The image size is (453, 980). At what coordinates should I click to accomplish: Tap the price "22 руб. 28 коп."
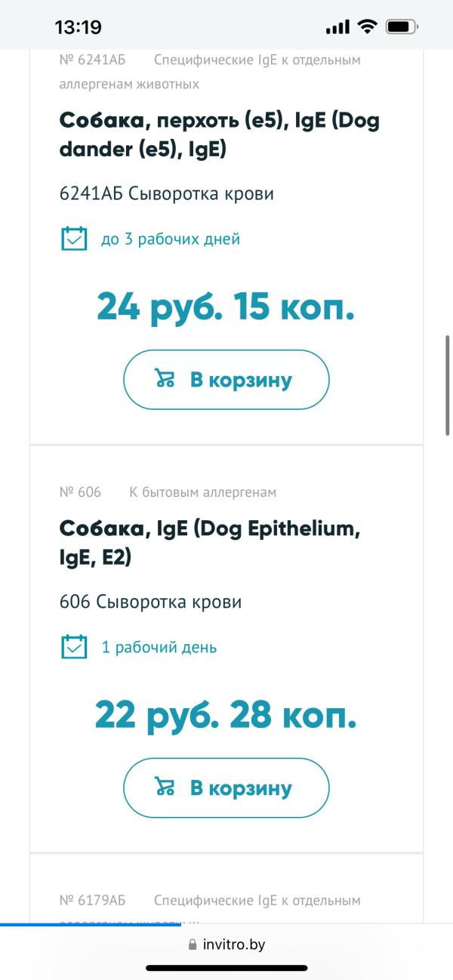coord(226,715)
